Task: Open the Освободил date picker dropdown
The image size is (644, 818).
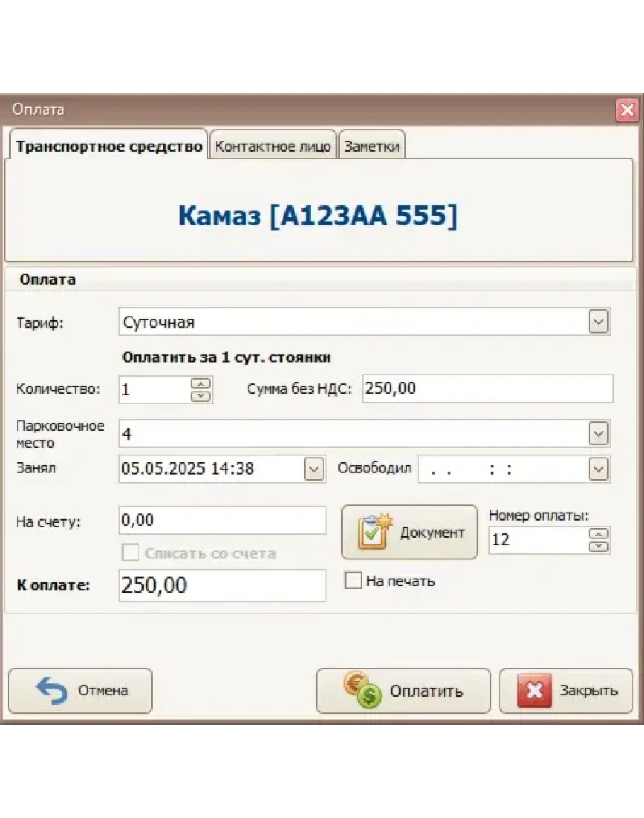Action: 599,469
